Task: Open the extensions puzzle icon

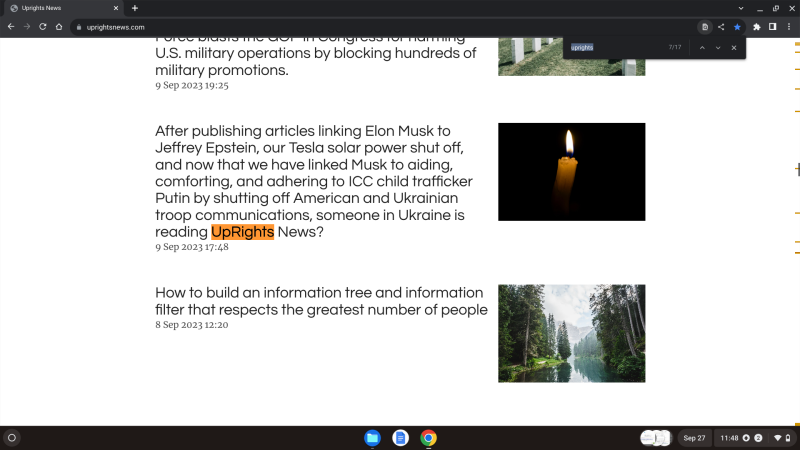Action: tap(757, 27)
